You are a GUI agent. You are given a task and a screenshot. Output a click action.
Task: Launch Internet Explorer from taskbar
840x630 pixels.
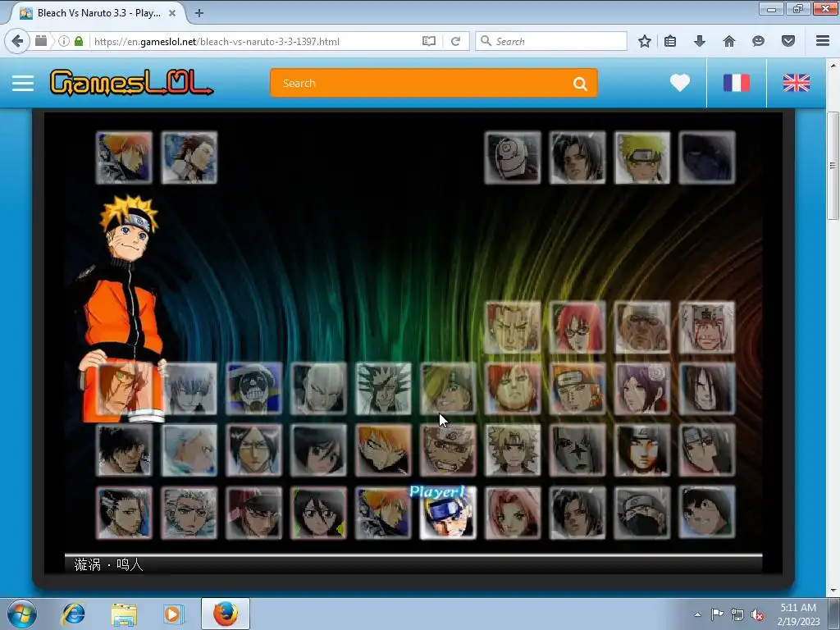pyautogui.click(x=73, y=614)
